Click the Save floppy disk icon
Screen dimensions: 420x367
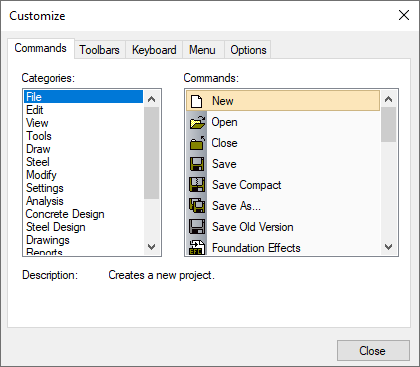click(x=197, y=164)
